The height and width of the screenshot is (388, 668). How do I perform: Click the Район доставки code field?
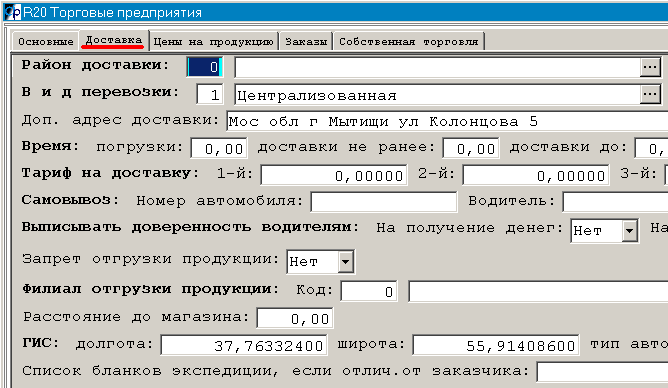click(x=204, y=67)
